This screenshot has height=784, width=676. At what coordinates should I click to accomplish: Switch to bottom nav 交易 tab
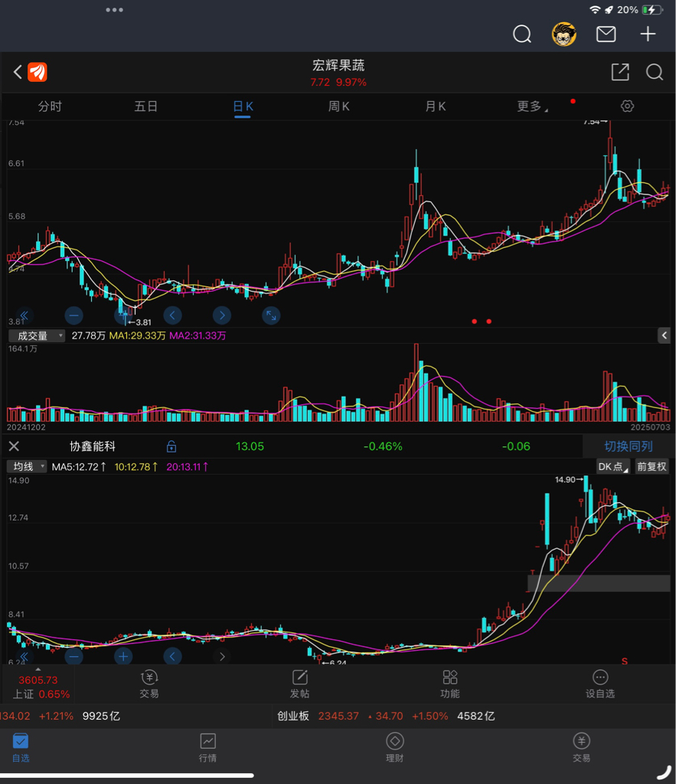pyautogui.click(x=582, y=748)
